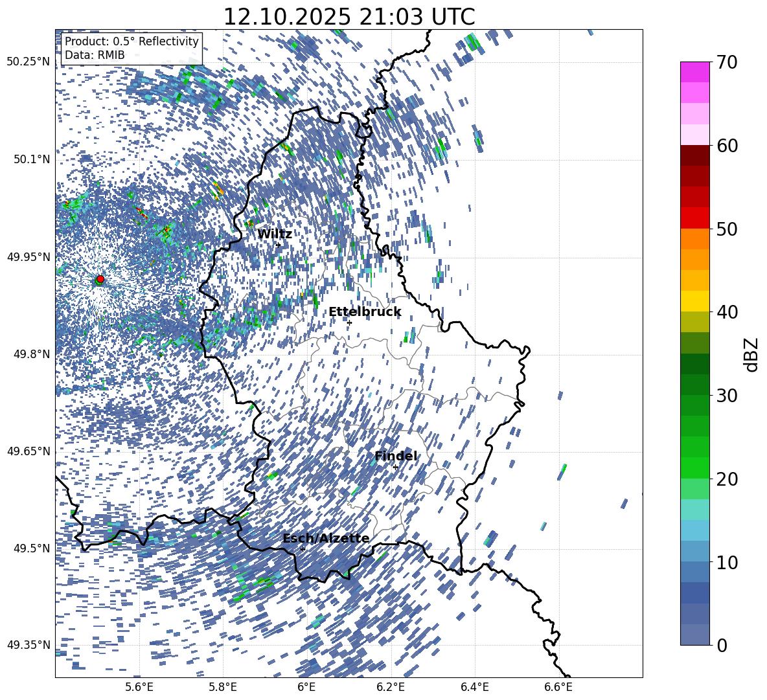Click the colorbar tick label 20
Screen dimensions: 767x700
(727, 479)
